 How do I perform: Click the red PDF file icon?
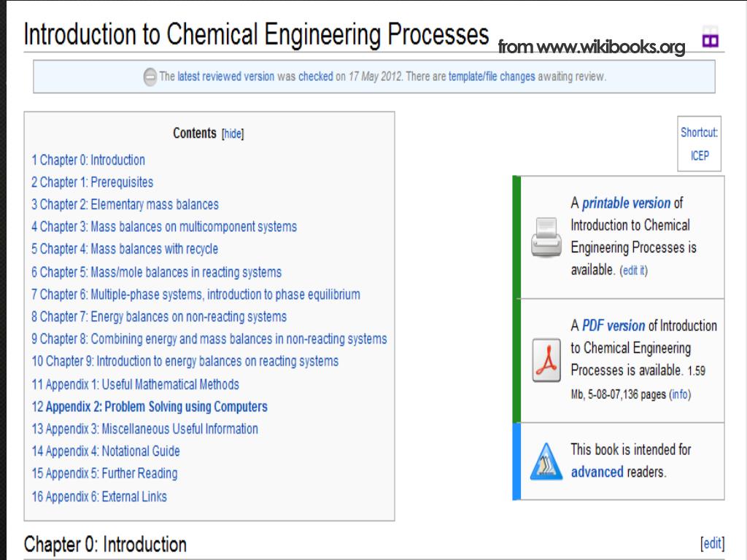pyautogui.click(x=546, y=360)
